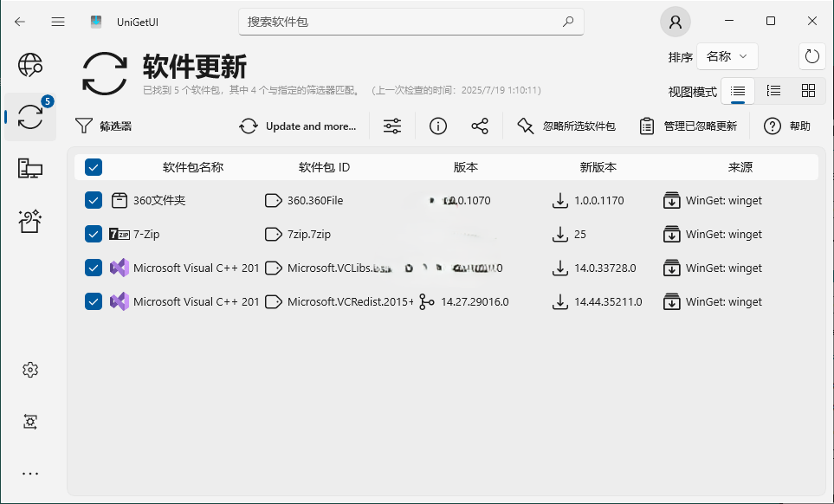Click Microsoft.VCRedist.2015+ package ID
This screenshot has height=504, width=834.
tap(350, 302)
